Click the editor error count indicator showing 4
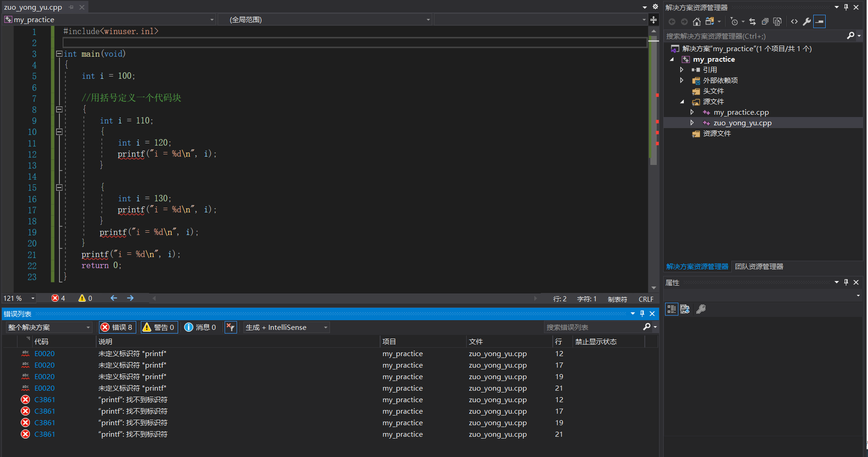This screenshot has width=868, height=457. click(x=58, y=298)
